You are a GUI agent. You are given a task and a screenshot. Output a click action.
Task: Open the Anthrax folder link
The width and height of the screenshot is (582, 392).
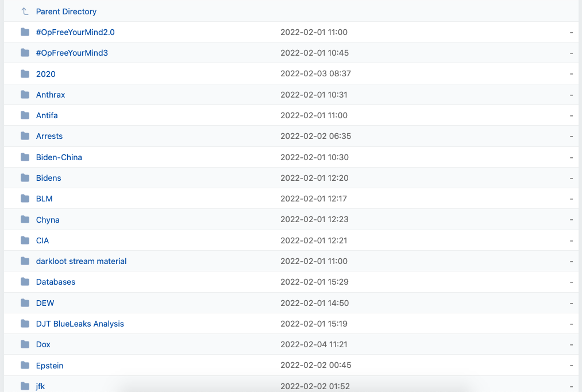coord(51,95)
